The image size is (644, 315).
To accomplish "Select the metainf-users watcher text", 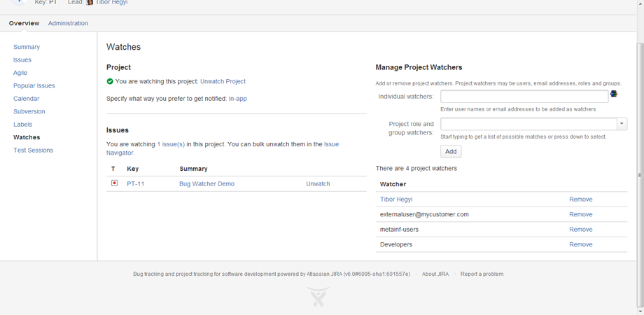I will pos(399,230).
